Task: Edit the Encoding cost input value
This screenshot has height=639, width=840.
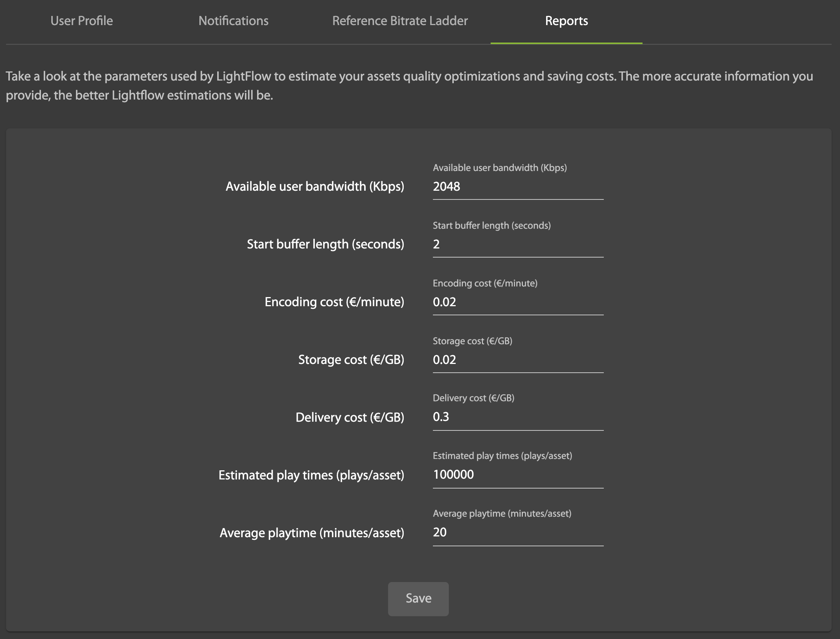Action: point(518,302)
